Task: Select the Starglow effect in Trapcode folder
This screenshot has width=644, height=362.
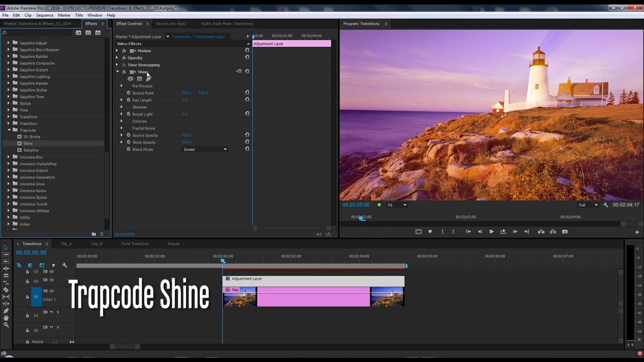Action: pyautogui.click(x=31, y=150)
